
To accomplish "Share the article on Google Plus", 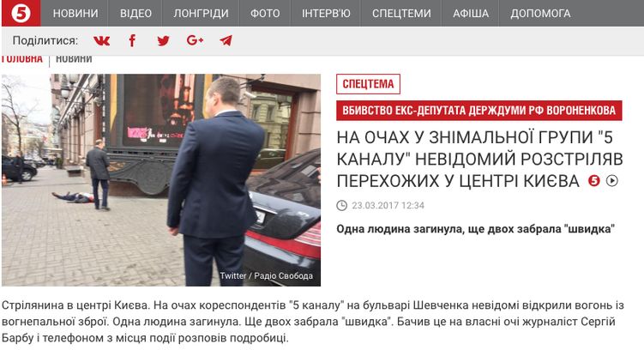I will [195, 40].
